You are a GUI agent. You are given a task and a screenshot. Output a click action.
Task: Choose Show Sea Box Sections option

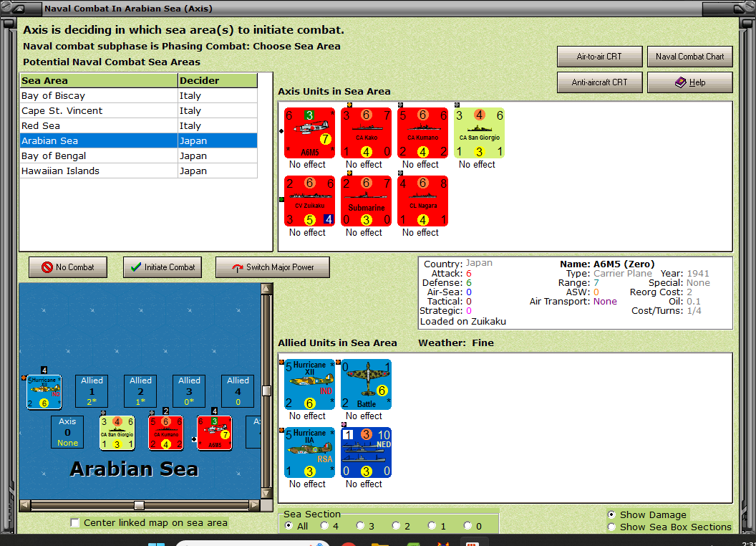point(611,527)
